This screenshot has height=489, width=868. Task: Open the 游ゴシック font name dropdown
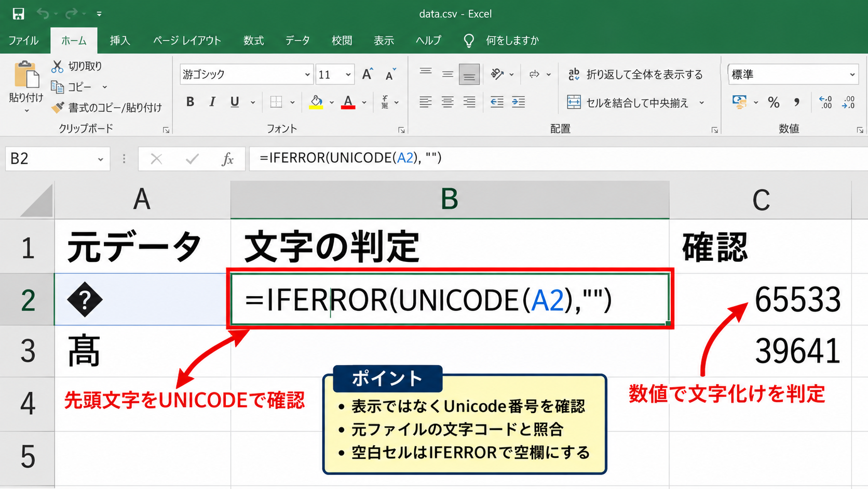(x=307, y=74)
